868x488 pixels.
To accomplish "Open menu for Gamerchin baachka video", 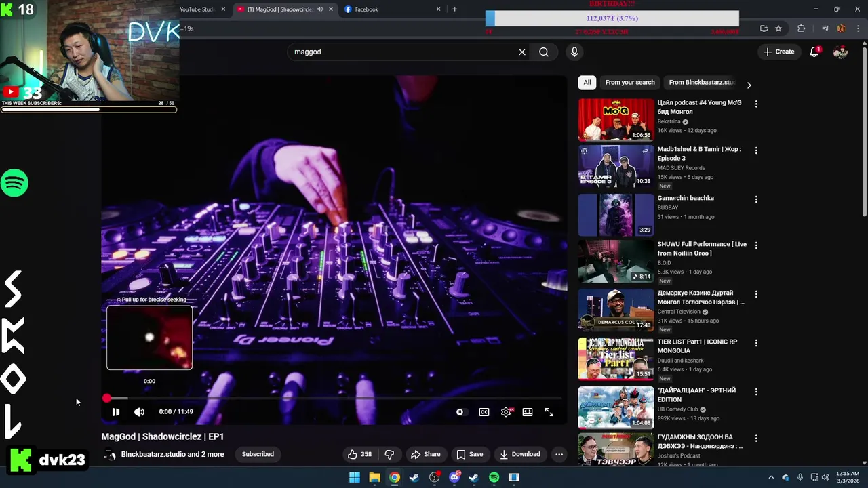I will [756, 199].
